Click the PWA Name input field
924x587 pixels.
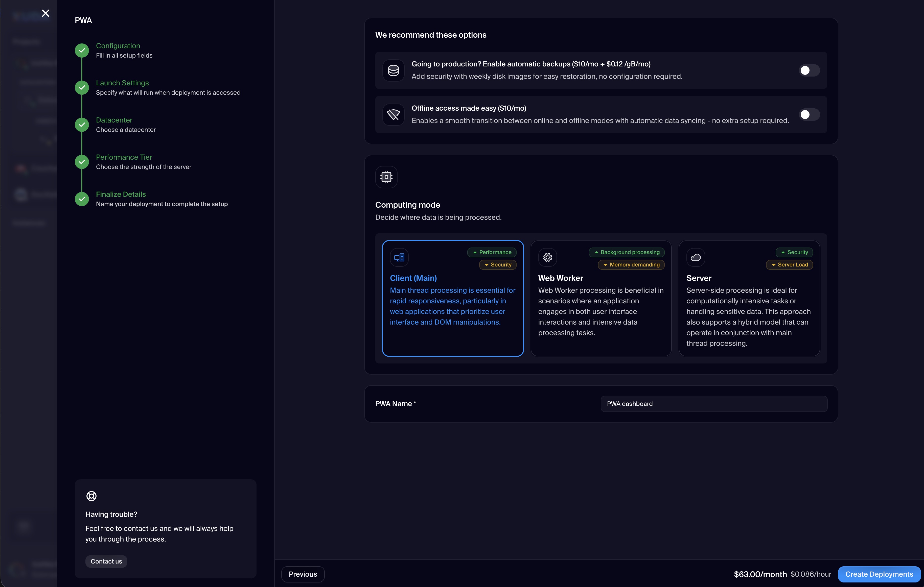coord(714,404)
